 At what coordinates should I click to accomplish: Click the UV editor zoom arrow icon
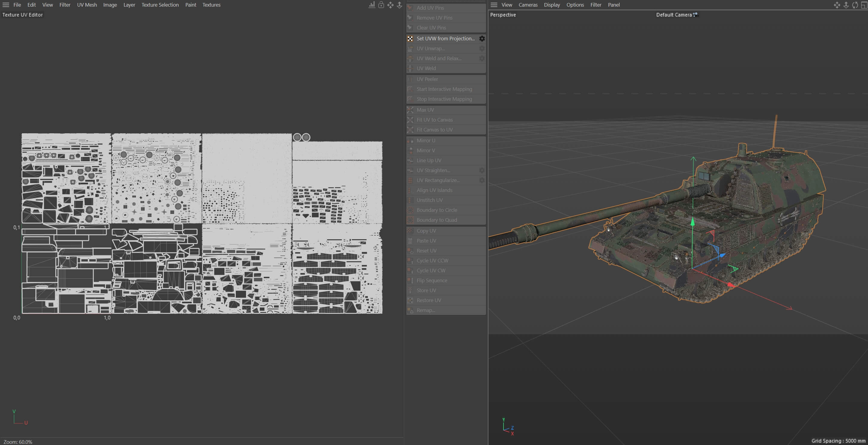point(399,5)
